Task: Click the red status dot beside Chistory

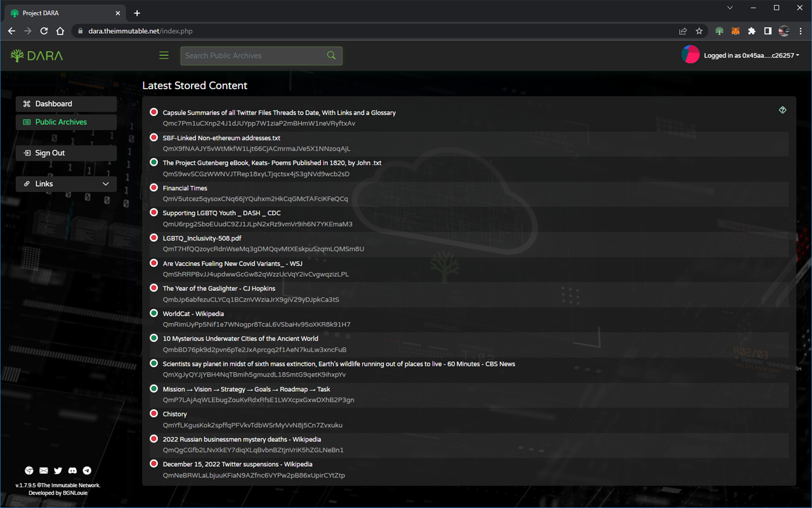Action: coord(154,413)
